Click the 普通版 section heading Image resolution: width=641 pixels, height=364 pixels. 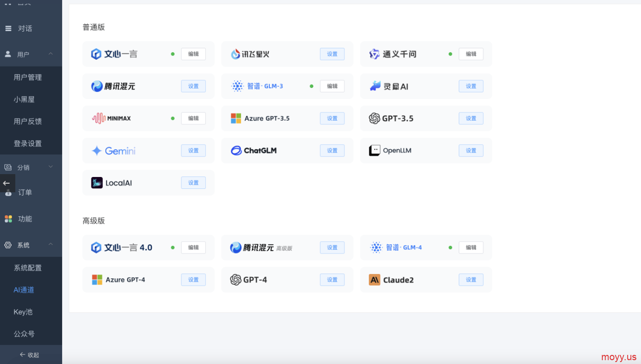point(94,27)
